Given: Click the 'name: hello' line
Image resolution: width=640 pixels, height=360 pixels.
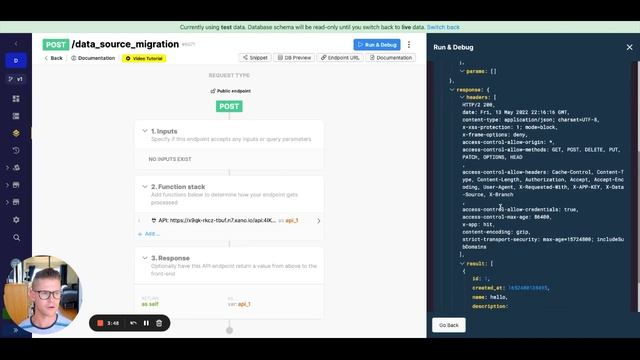Looking at the screenshot, I should point(490,297).
